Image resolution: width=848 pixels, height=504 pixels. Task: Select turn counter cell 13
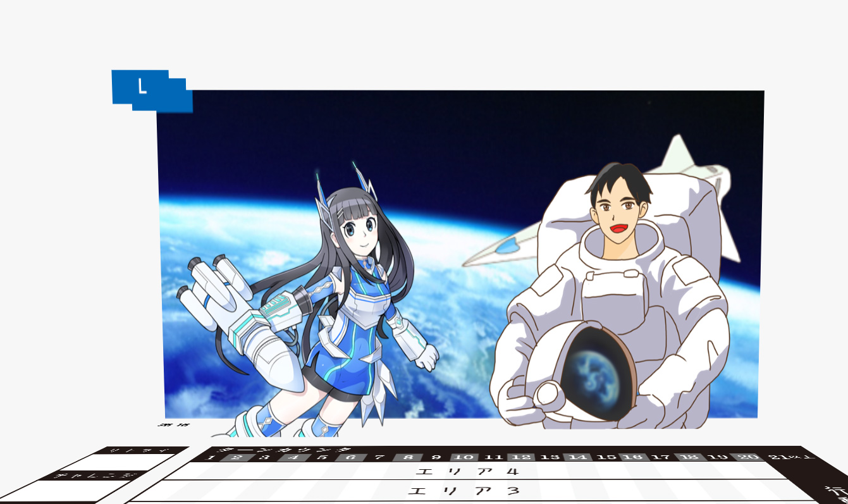click(x=550, y=457)
